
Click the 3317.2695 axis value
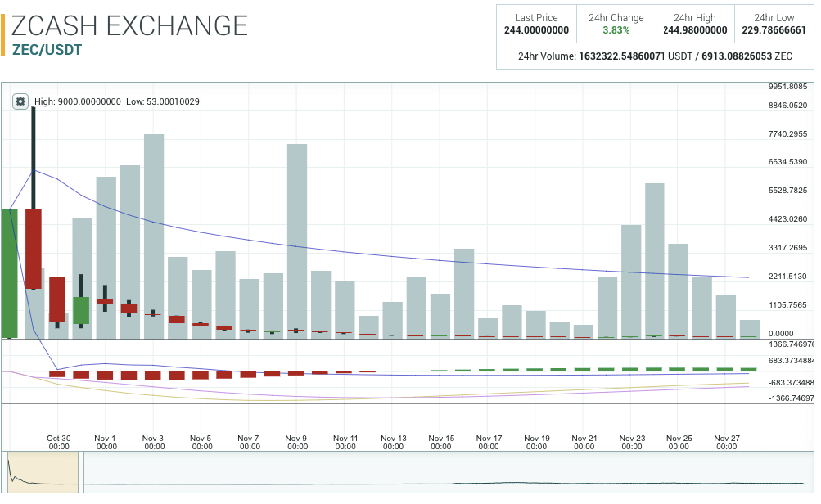(x=787, y=248)
